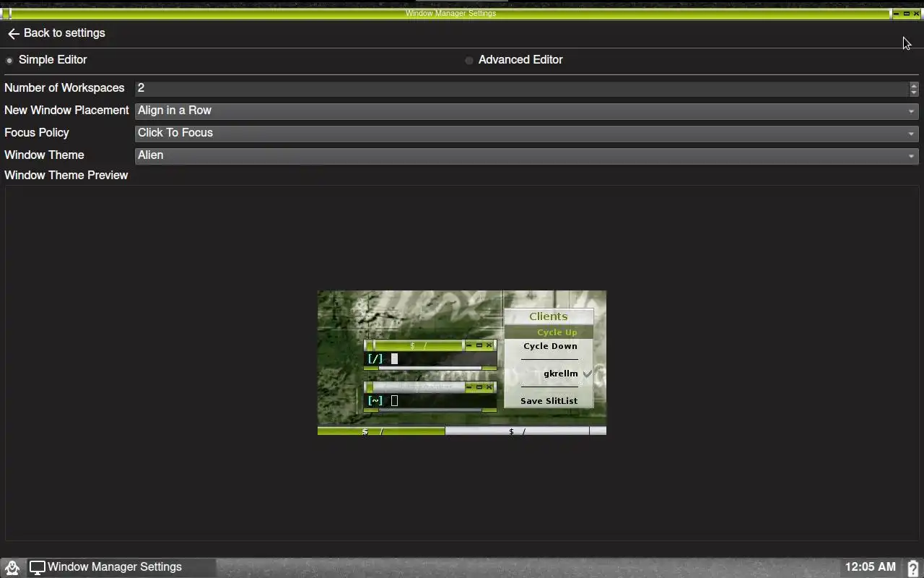Decrease the number of workspaces with down arrow
This screenshot has height=578, width=924.
(x=914, y=92)
